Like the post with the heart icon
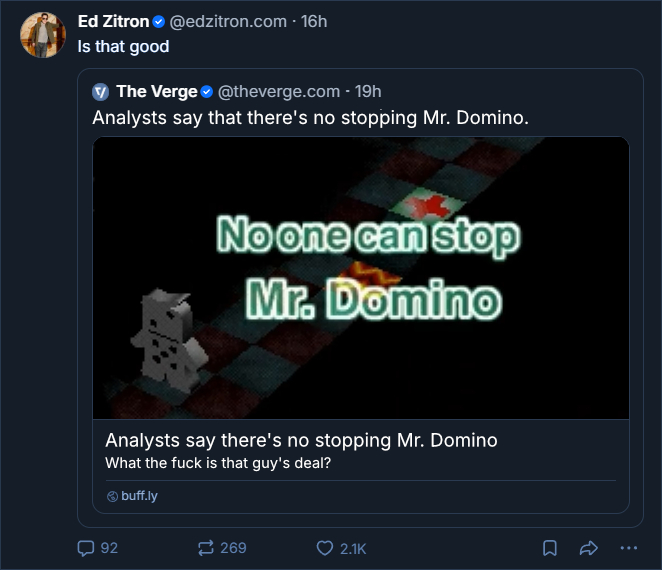Image resolution: width=662 pixels, height=570 pixels. pos(324,548)
